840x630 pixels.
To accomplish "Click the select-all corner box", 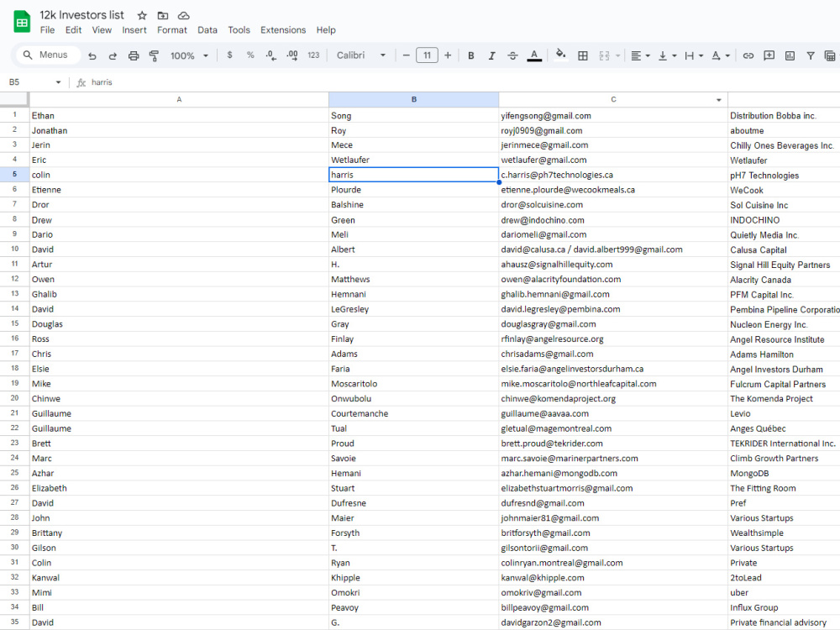I will (x=14, y=100).
